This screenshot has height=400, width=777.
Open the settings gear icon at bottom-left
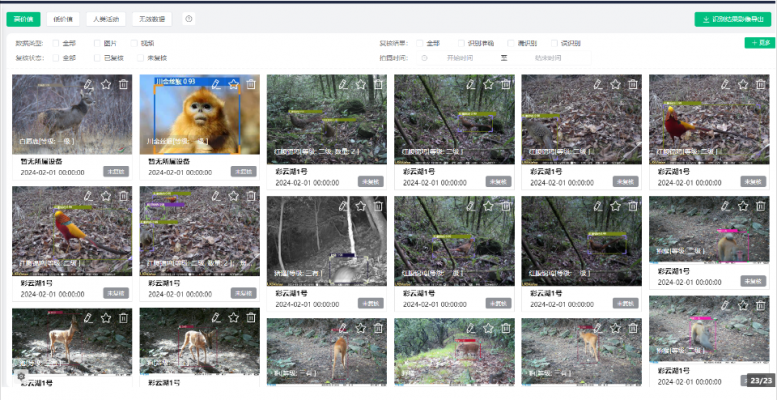coord(20,376)
